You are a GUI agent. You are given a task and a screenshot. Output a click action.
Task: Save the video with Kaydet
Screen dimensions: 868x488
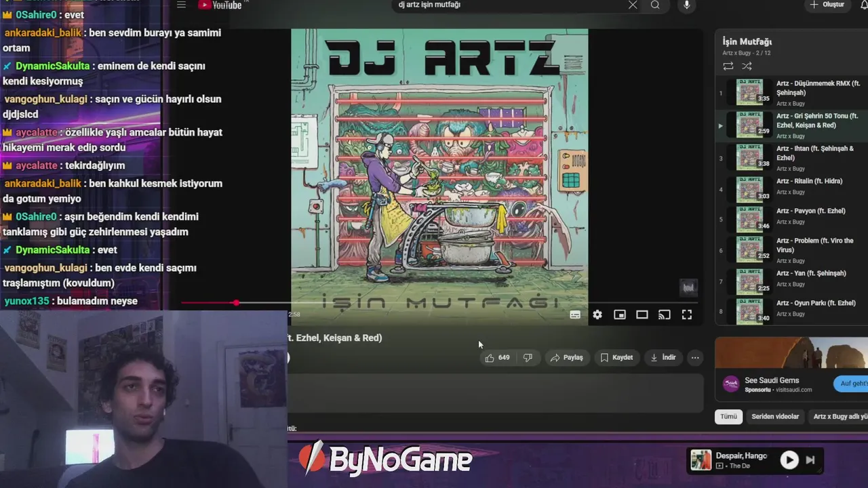pyautogui.click(x=616, y=357)
